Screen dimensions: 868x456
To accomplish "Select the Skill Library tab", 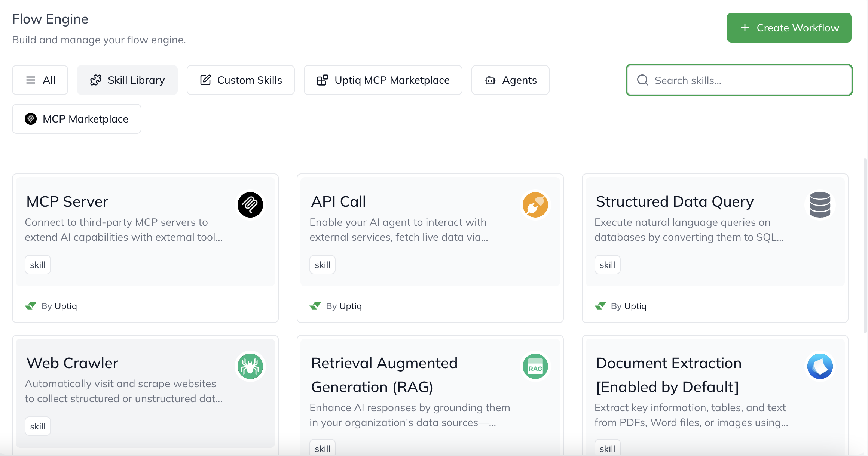I will tap(127, 80).
